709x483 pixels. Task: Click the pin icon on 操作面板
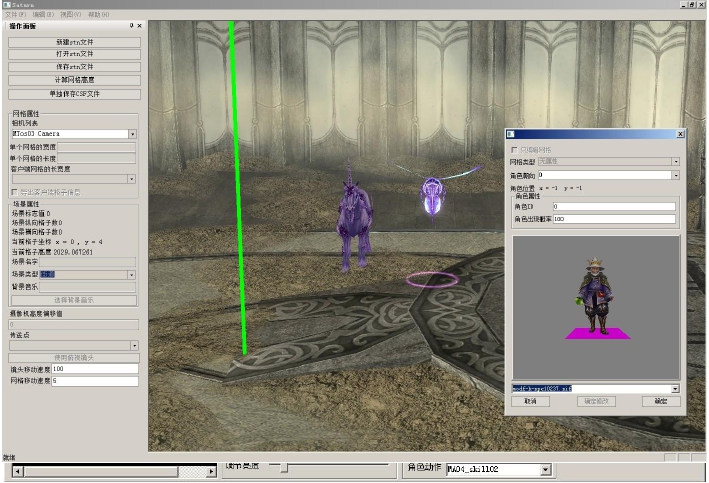tap(132, 26)
